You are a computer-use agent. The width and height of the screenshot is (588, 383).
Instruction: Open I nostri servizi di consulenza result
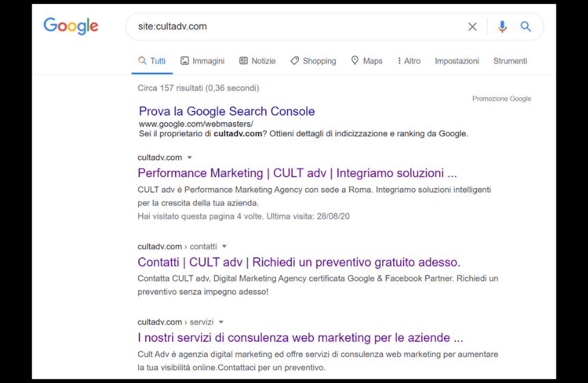coord(300,338)
